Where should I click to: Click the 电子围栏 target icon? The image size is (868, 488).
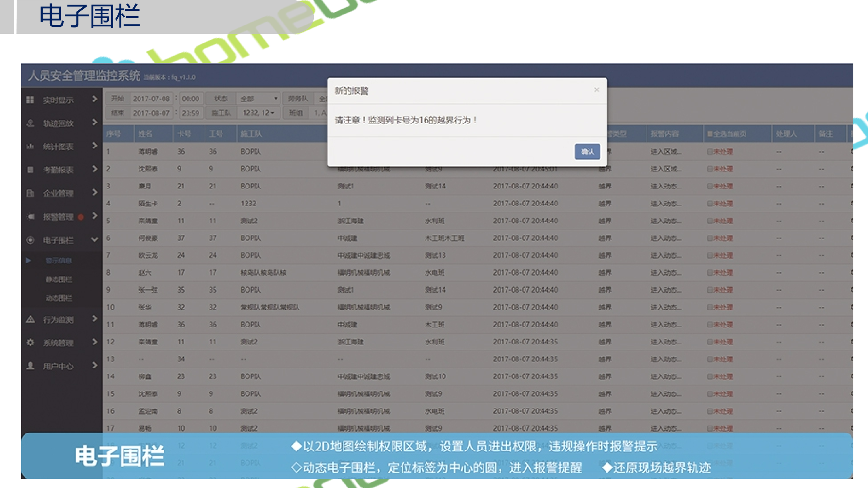pos(30,240)
